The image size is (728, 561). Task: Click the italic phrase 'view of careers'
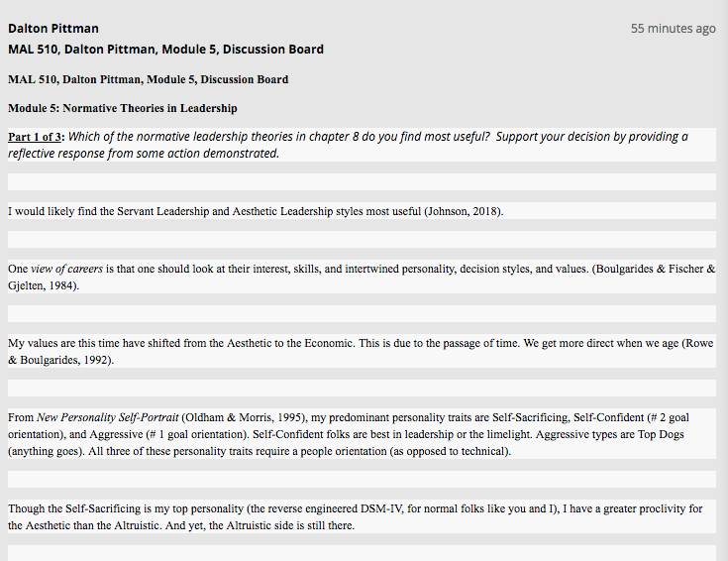(x=67, y=269)
